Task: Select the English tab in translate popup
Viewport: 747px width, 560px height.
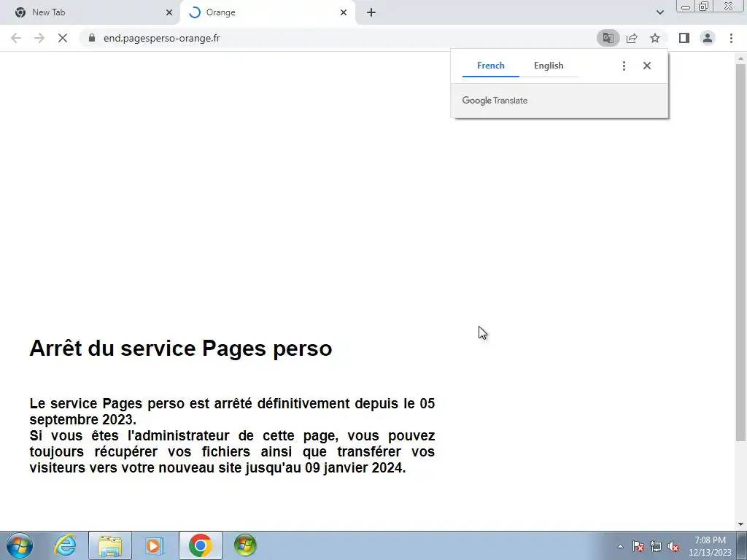Action: click(549, 66)
